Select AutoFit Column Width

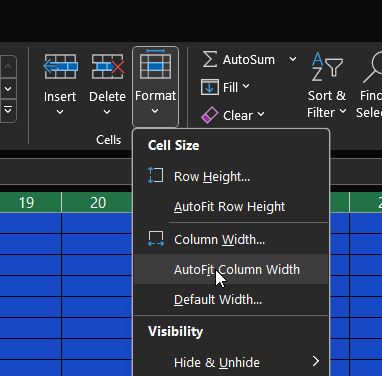coord(231,269)
